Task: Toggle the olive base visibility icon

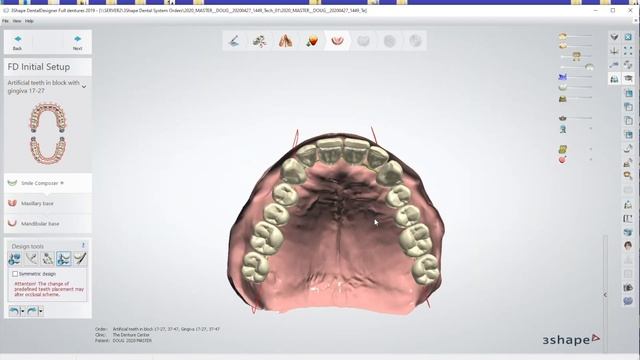Action: click(x=562, y=98)
